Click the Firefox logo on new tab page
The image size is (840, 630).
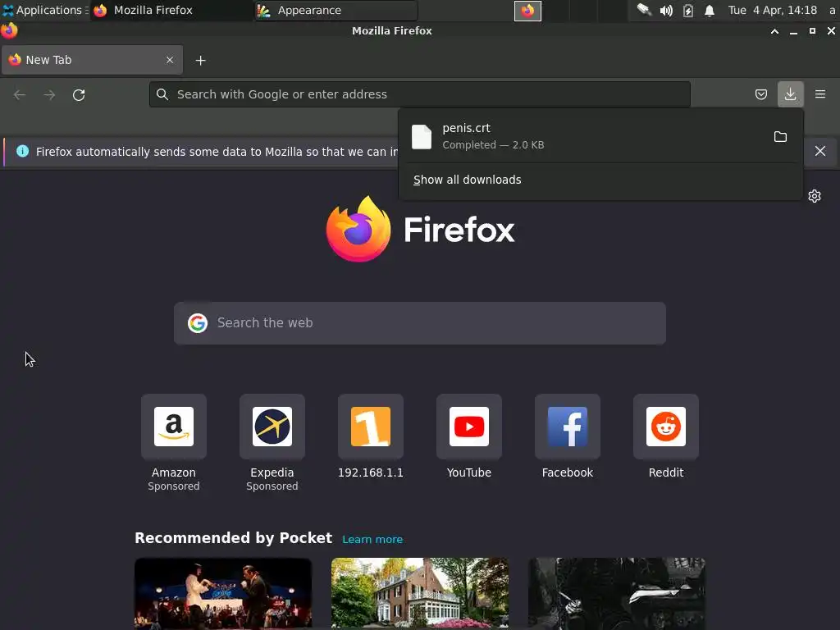pyautogui.click(x=420, y=230)
